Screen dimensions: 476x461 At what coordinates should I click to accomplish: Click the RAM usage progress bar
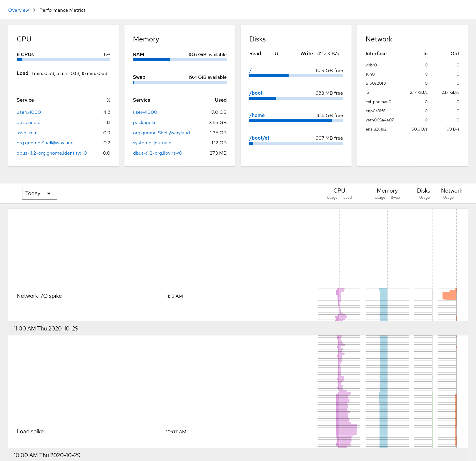coord(179,60)
